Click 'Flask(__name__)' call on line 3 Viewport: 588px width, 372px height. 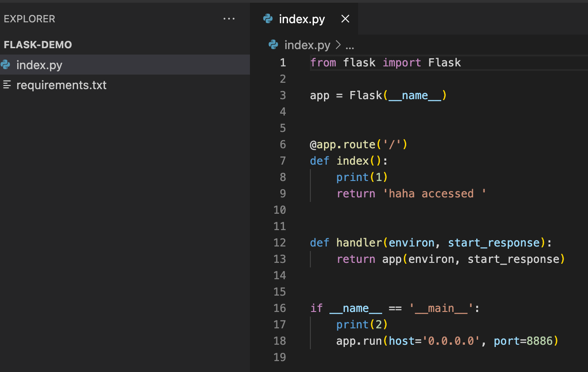(399, 95)
